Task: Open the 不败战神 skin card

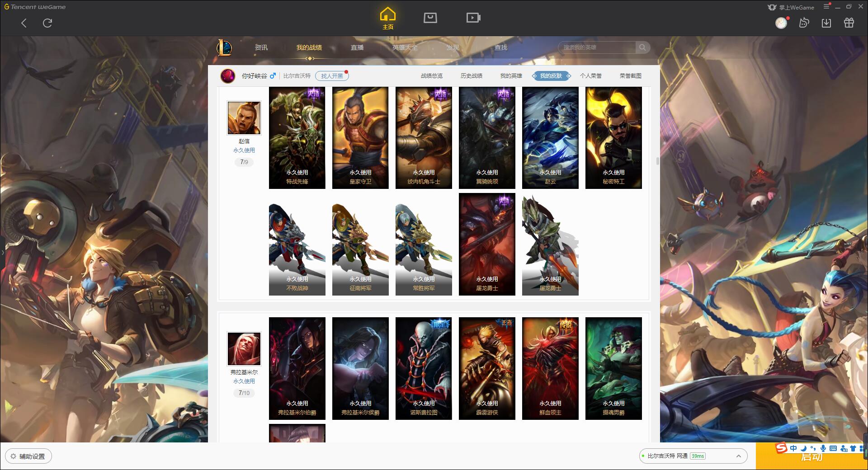Action: 297,244
